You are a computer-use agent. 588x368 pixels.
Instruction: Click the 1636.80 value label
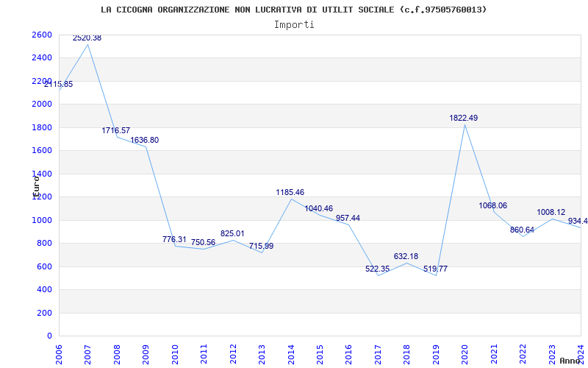point(144,140)
